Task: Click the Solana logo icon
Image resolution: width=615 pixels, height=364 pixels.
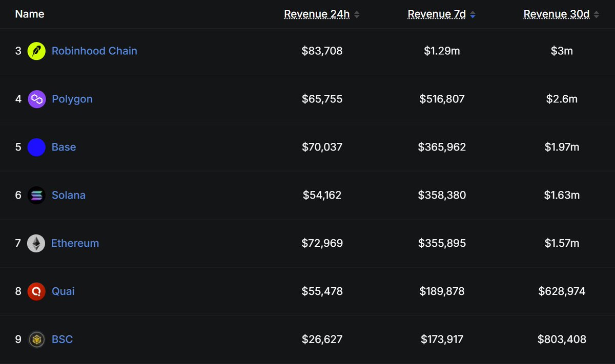Action: point(36,196)
